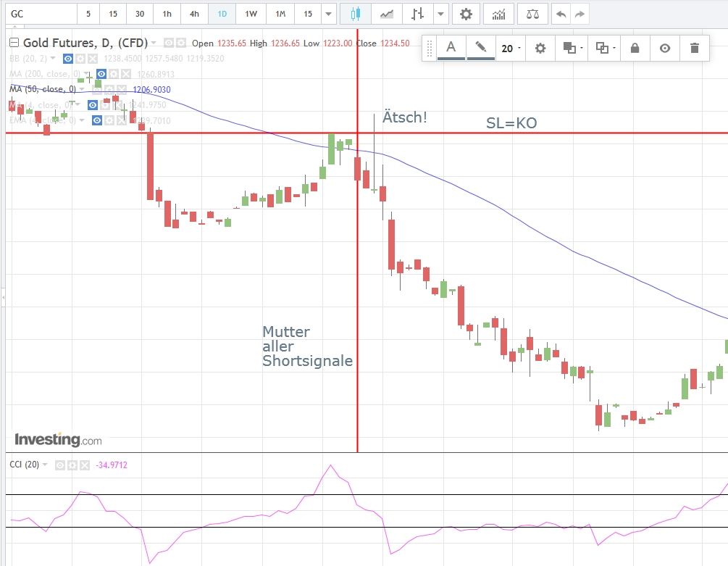This screenshot has width=728, height=566.
Task: Open MA (50, close, 0) dropdown arrow
Action: 82,89
